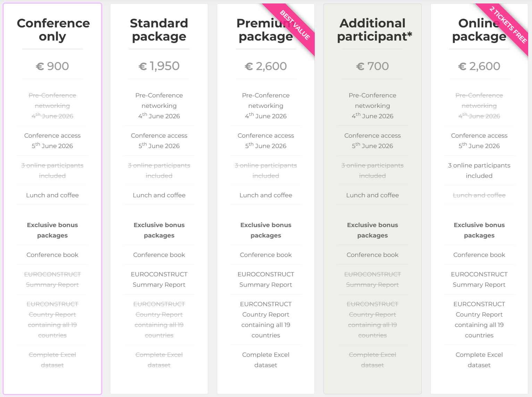Click Online package's 3 online participants included
532x397 pixels.
pos(479,171)
